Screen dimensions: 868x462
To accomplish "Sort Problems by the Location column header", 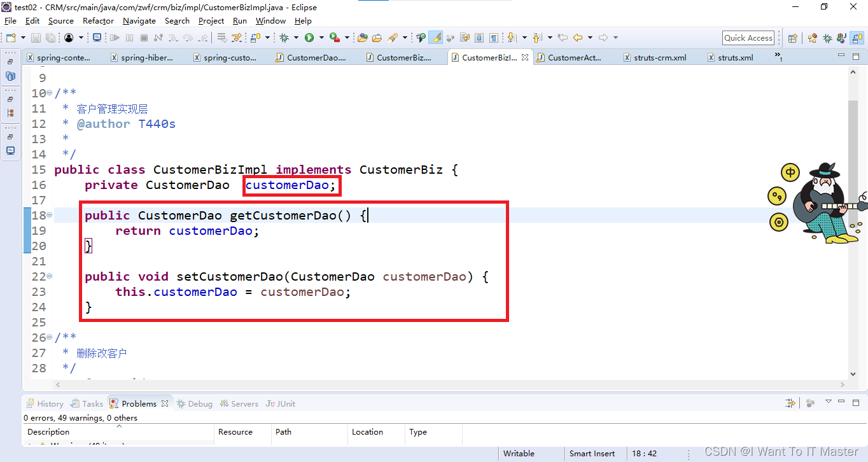I will 376,431.
